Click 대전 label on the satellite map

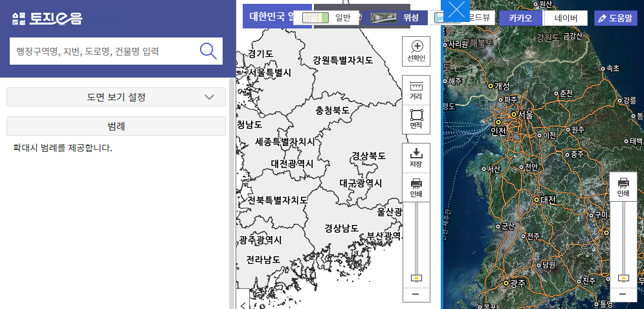coord(548,200)
